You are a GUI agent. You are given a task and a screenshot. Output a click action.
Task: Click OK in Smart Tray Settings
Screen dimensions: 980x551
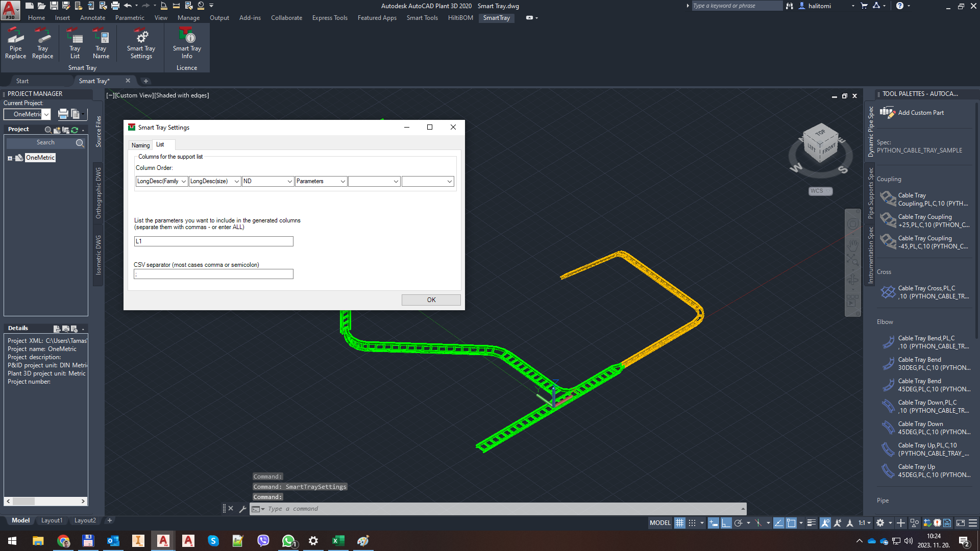coord(431,300)
